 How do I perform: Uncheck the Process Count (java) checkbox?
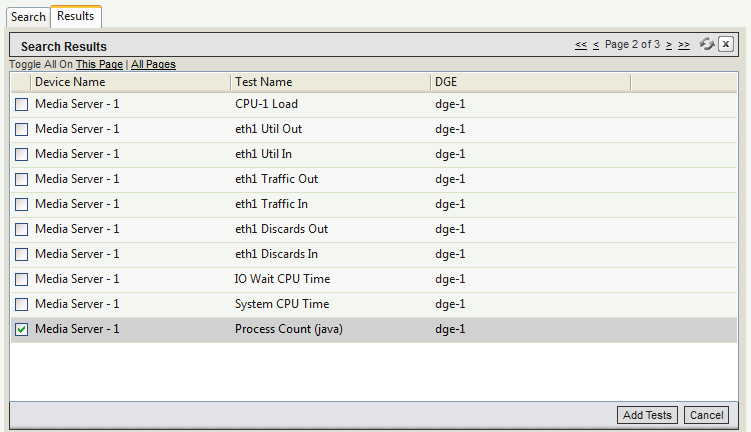[x=21, y=329]
